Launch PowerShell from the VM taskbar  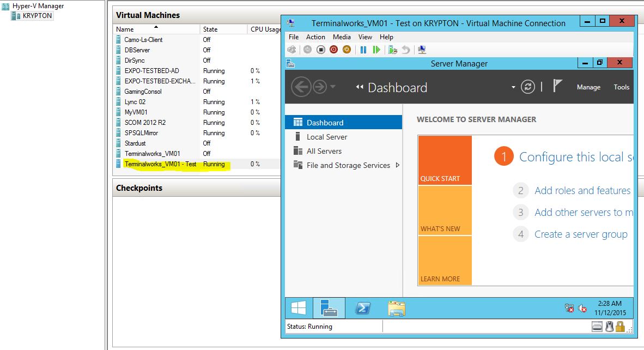363,308
